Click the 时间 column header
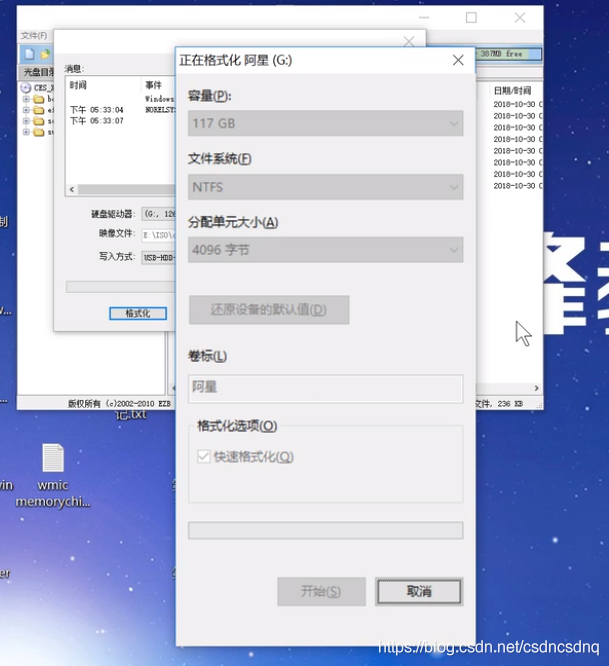Image resolution: width=609 pixels, height=666 pixels. tap(78, 85)
